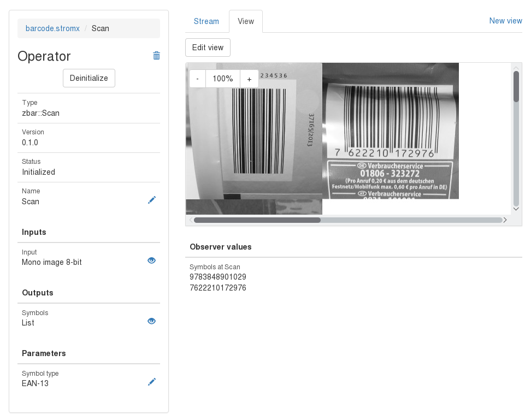This screenshot has height=420, width=531.
Task: Zoom in with the plus button
Action: point(249,79)
